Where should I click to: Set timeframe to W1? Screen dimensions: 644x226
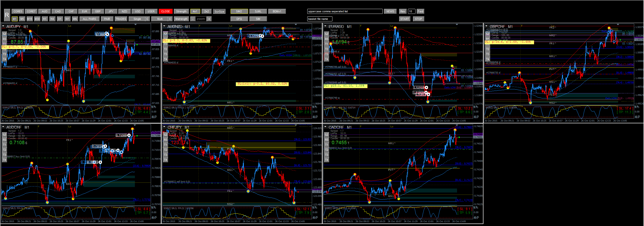click(x=67, y=19)
